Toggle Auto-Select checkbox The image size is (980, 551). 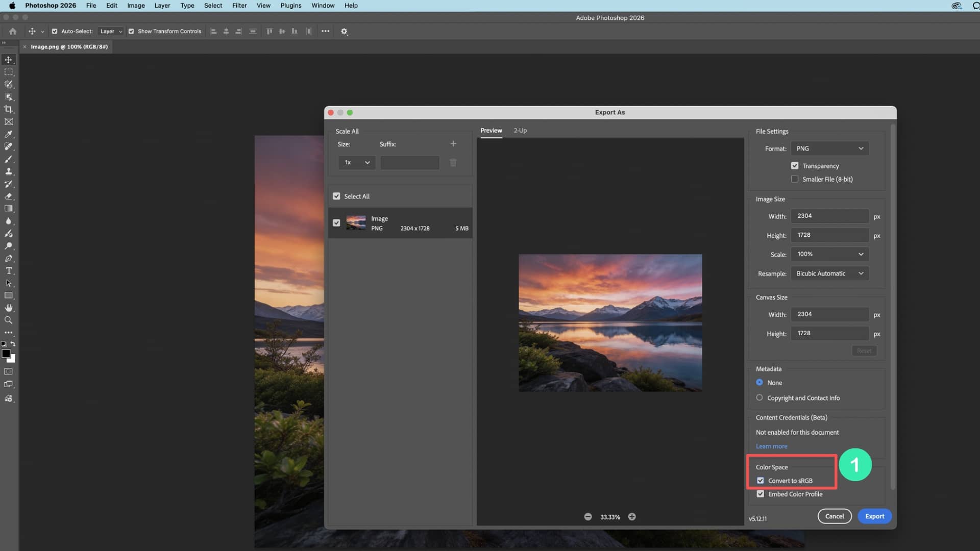[55, 31]
